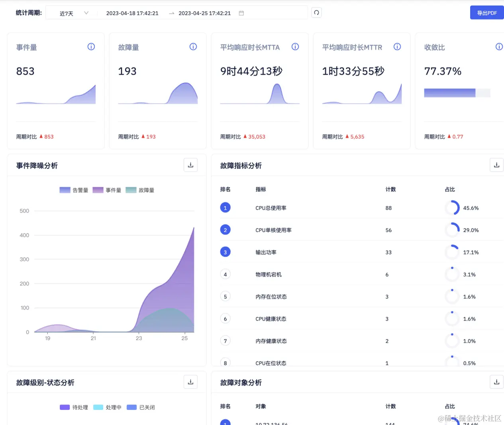Click the 故障量 sparkline chart
The height and width of the screenshot is (425, 504).
pyautogui.click(x=158, y=93)
